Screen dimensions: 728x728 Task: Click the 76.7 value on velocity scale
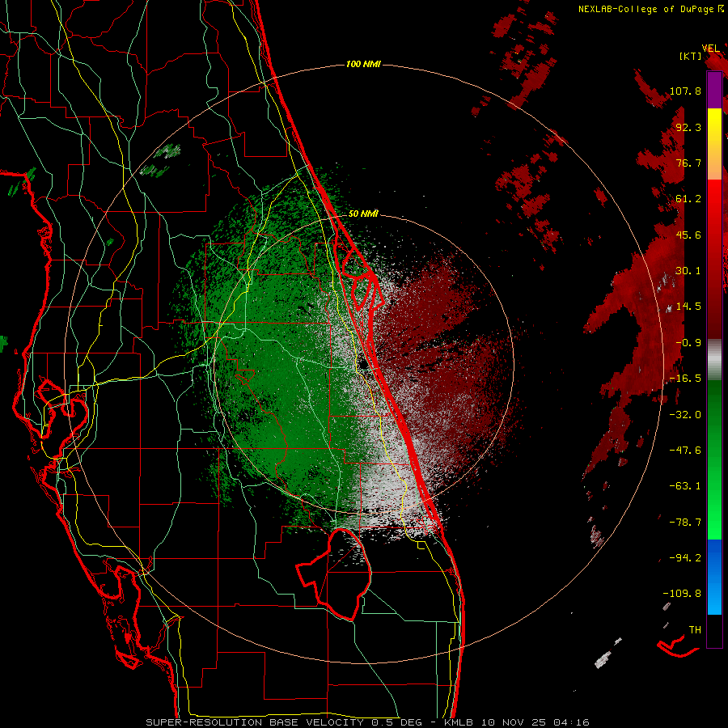[x=688, y=163]
